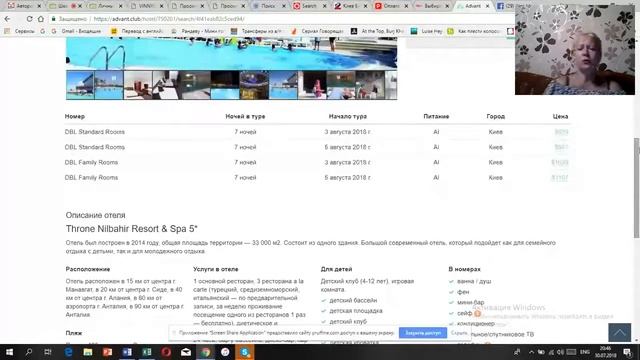Open Opera browser from the taskbar
The image size is (640, 360).
[x=166, y=352]
